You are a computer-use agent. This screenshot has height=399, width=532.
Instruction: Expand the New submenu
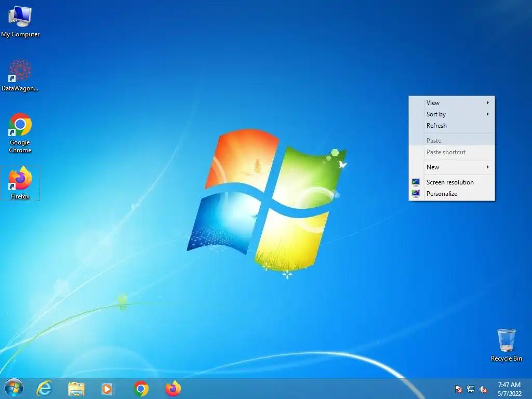451,167
